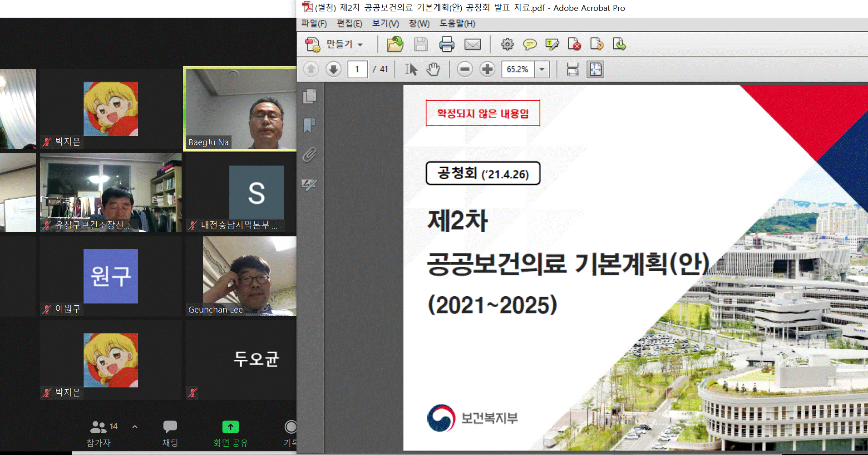The image size is (868, 455).
Task: Open the page thumbnails panel
Action: tap(310, 96)
